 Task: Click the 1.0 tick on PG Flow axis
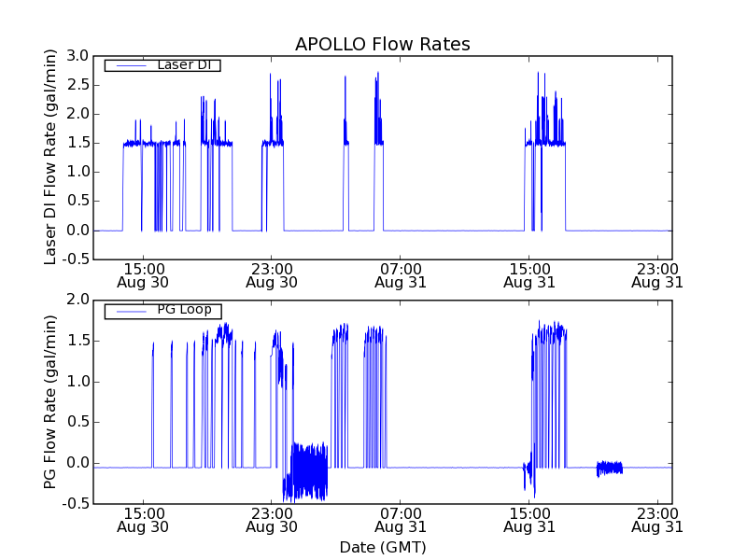[x=78, y=382]
